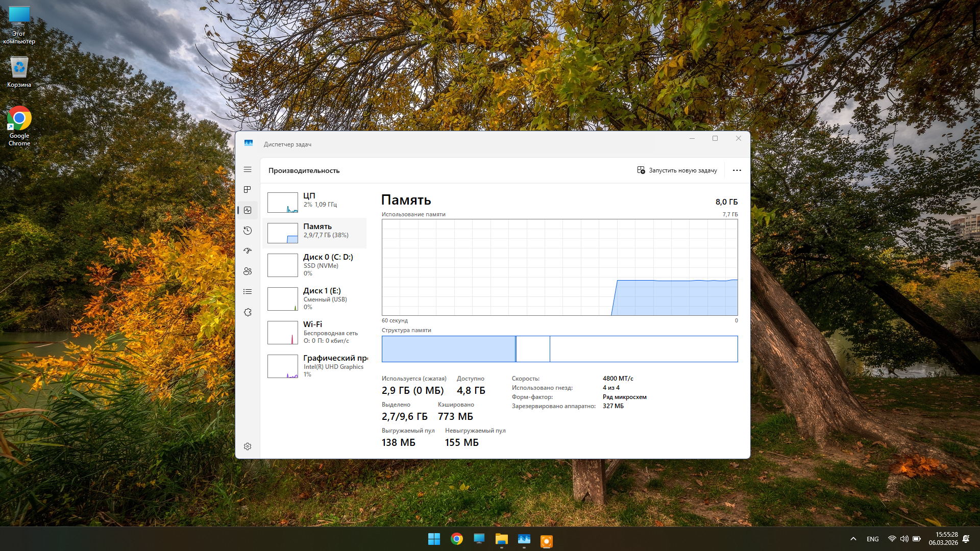The image size is (980, 551).
Task: Open the Processes page in sidebar
Action: (x=248, y=190)
